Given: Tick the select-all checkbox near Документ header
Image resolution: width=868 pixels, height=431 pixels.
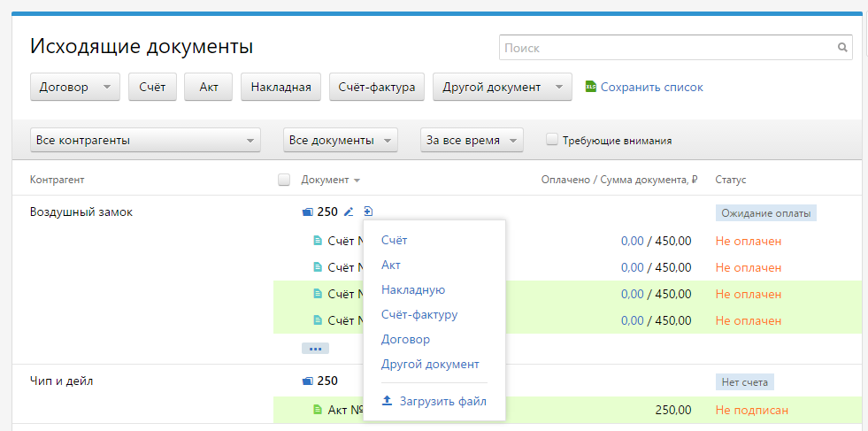Looking at the screenshot, I should tap(284, 180).
